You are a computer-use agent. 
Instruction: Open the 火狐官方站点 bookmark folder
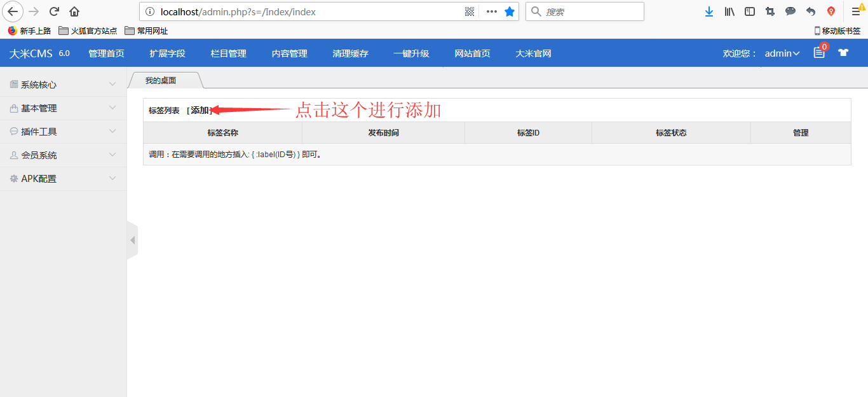pyautogui.click(x=88, y=31)
